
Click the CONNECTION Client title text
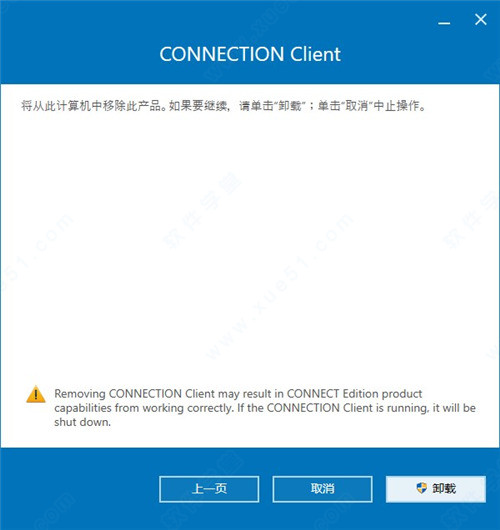[x=250, y=54]
